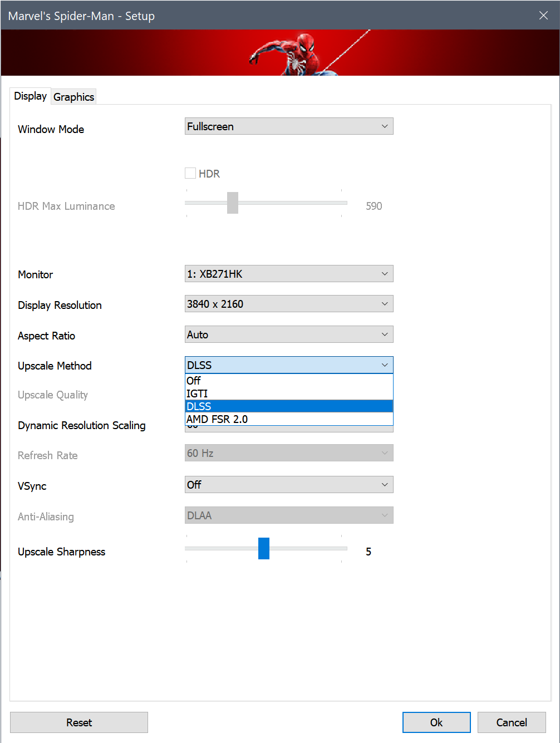
Task: Click the Display Resolution label
Action: tap(60, 305)
